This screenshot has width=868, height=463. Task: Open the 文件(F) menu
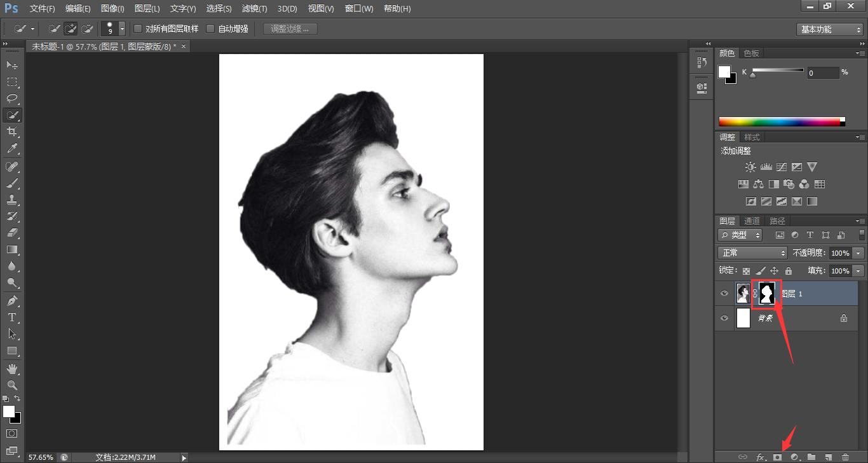coord(43,9)
